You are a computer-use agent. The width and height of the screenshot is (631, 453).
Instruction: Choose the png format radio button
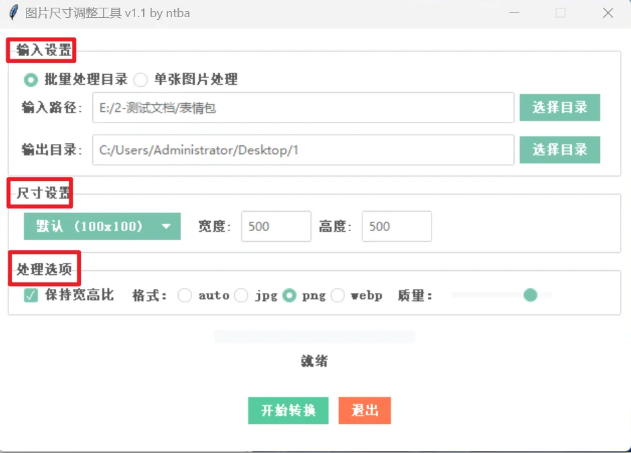[289, 295]
